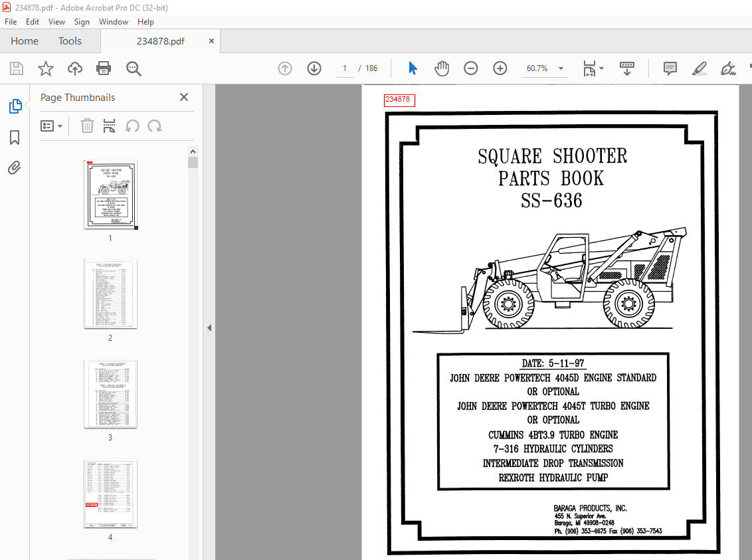Select the highlight text pen tool
Viewport: 752px width, 560px height.
pyautogui.click(x=700, y=68)
